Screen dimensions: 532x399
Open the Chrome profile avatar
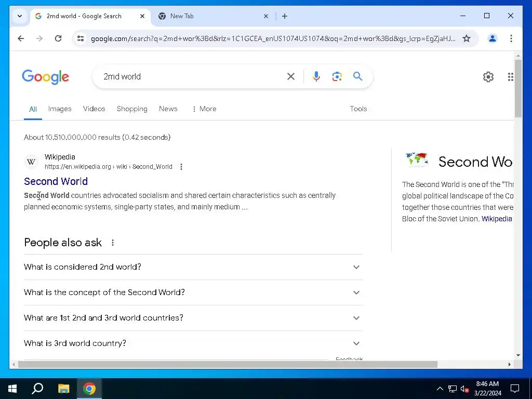493,38
